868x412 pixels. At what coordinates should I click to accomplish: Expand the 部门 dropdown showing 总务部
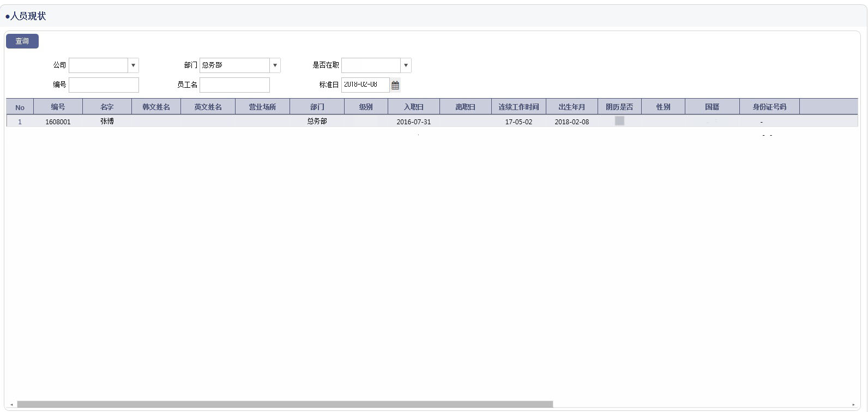275,65
